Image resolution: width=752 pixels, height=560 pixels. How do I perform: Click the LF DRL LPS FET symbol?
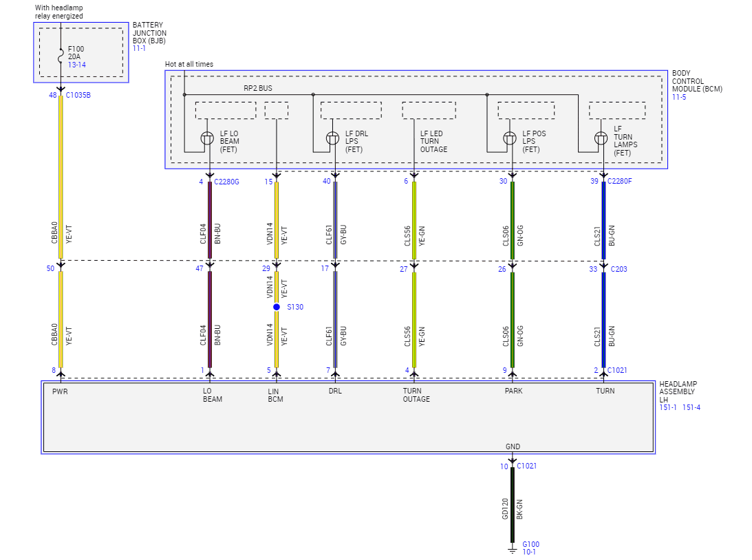(332, 138)
